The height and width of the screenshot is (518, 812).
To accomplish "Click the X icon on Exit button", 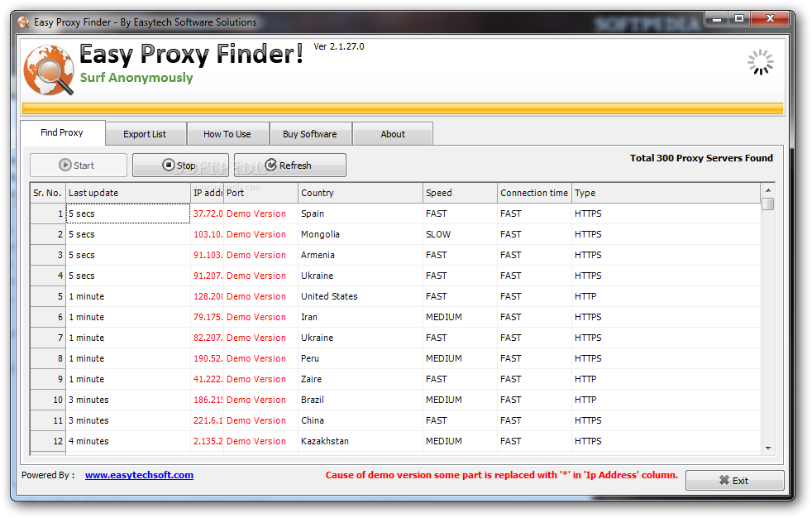I will point(724,480).
